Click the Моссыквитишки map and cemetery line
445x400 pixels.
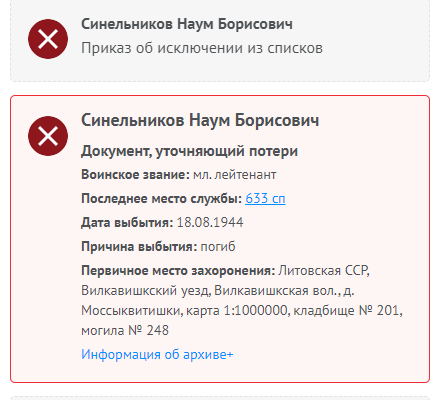pos(242,311)
